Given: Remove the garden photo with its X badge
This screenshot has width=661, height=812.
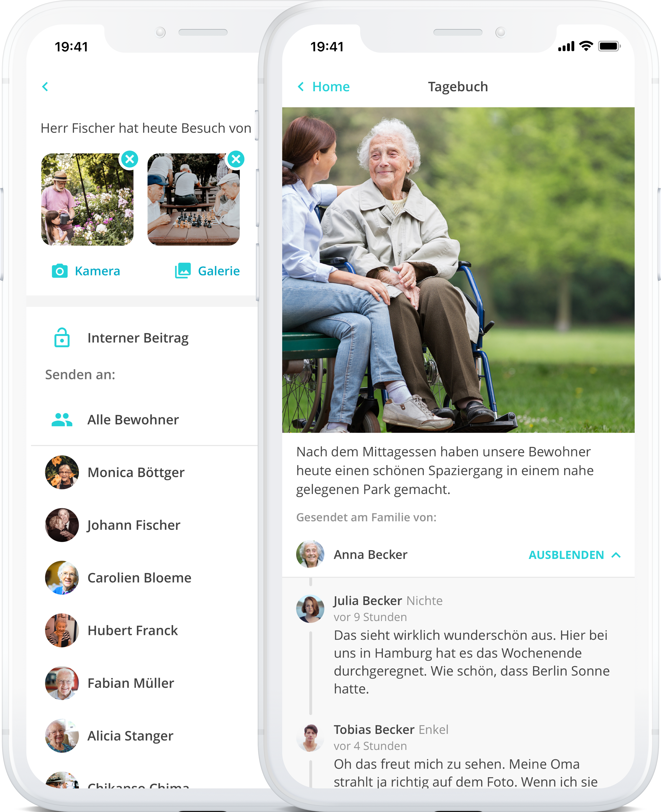Looking at the screenshot, I should tap(130, 159).
